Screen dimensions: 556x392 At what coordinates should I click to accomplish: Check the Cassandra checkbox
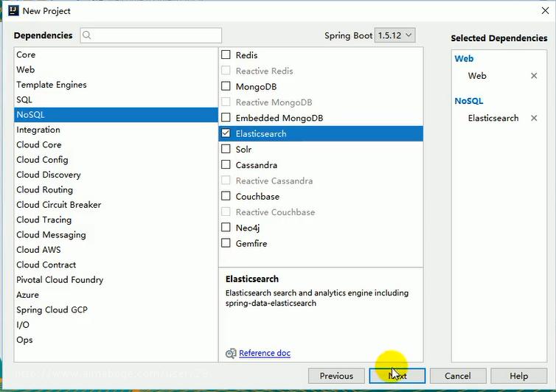226,164
